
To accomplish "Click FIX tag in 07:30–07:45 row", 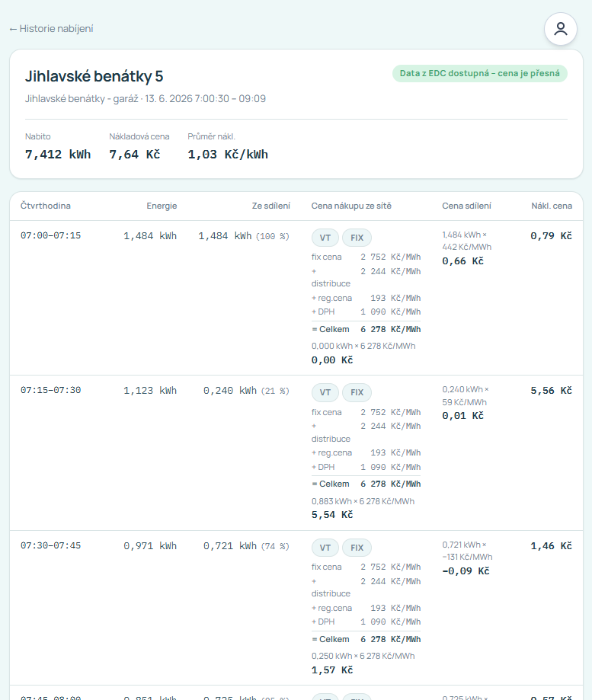I will point(357,548).
